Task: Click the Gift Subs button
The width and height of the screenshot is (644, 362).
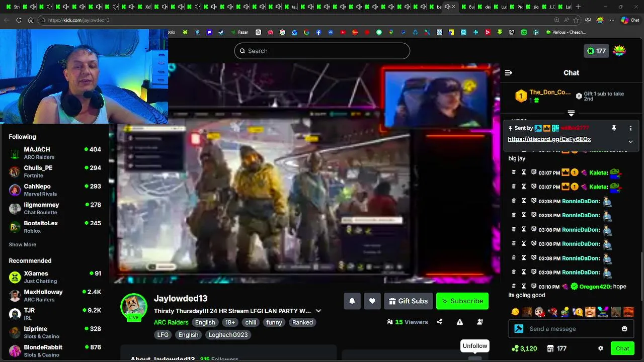Action: coord(408,301)
